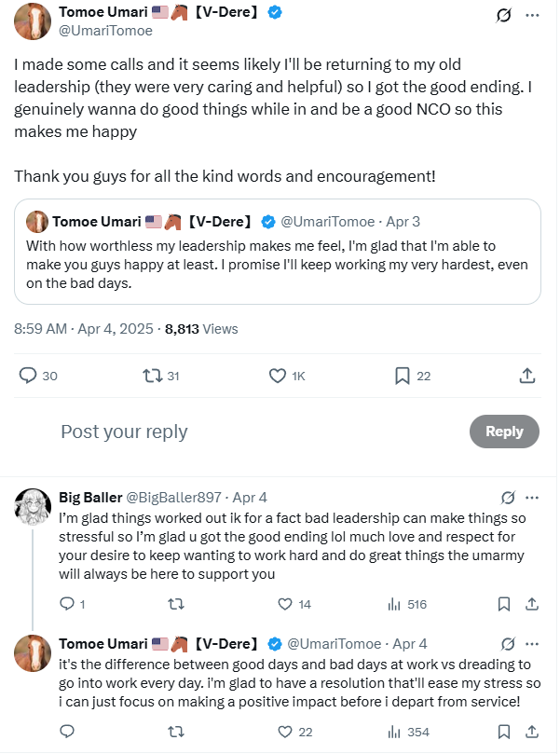The width and height of the screenshot is (560, 754).
Task: View analytics for Big Baller's reply
Action: click(x=394, y=604)
